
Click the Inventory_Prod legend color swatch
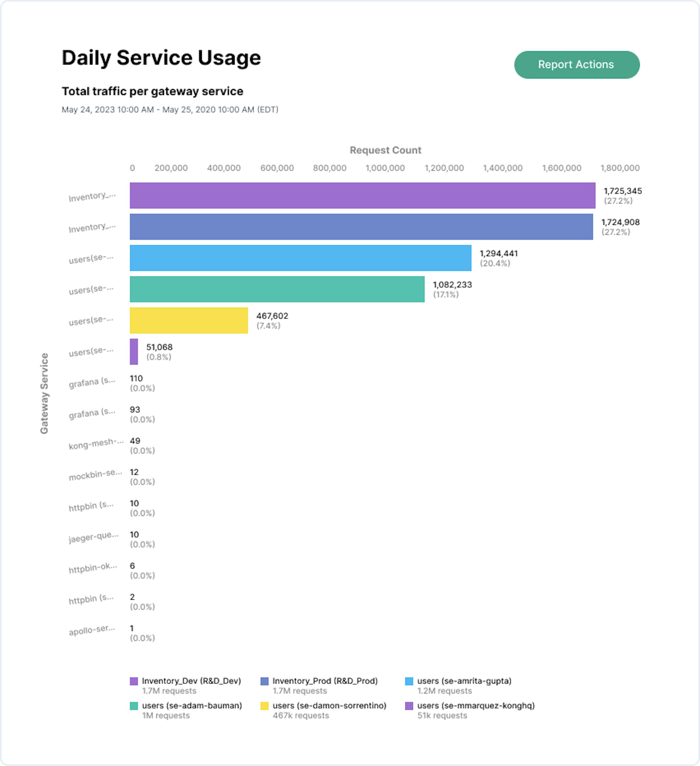pyautogui.click(x=264, y=681)
